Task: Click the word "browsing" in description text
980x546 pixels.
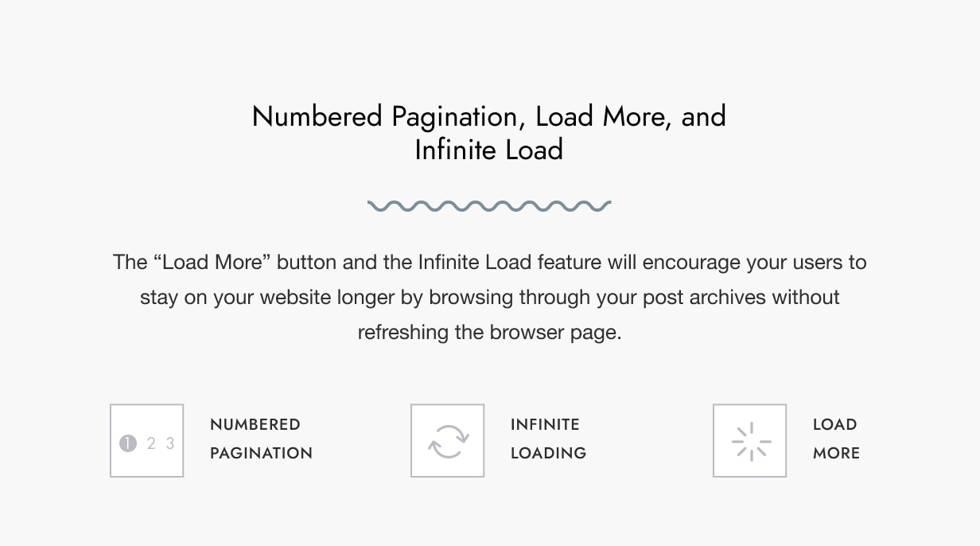Action: (470, 297)
